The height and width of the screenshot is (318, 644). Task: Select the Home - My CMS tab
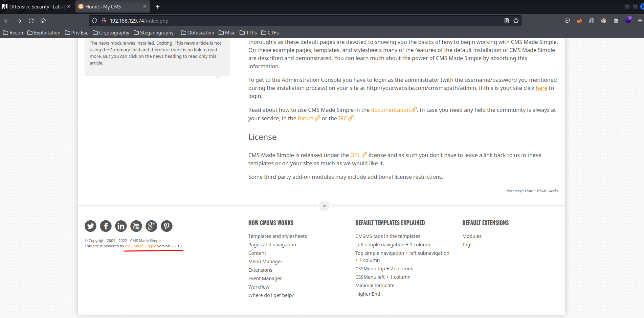coord(113,7)
